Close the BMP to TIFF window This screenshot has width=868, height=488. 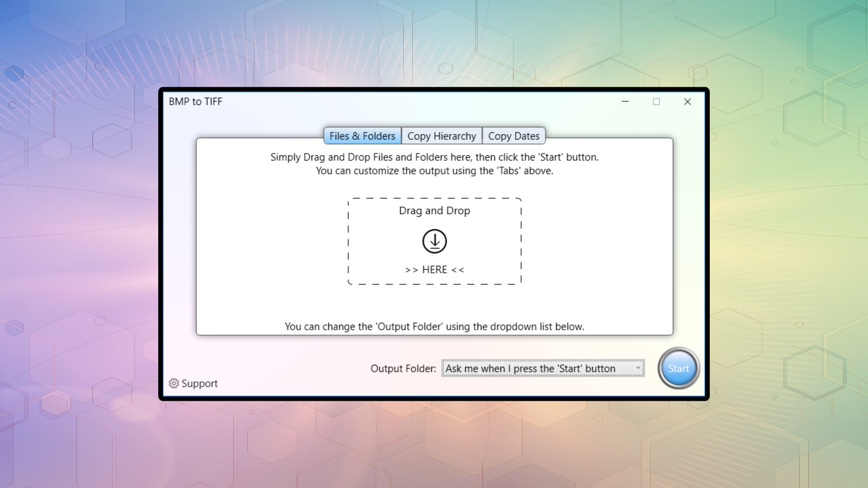tap(688, 102)
